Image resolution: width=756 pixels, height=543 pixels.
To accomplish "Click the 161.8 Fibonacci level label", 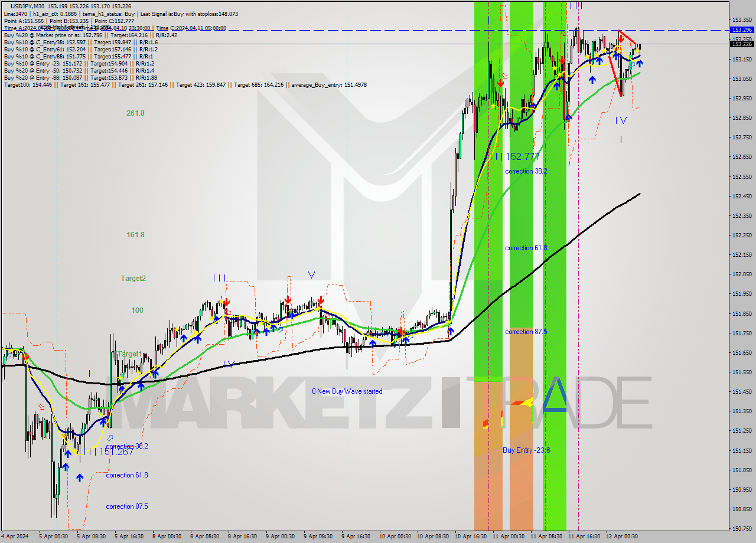I will point(135,235).
